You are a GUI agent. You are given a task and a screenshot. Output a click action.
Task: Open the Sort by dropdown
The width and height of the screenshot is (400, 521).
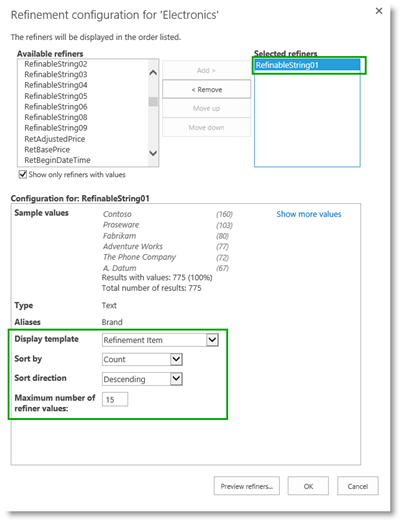[x=142, y=359]
